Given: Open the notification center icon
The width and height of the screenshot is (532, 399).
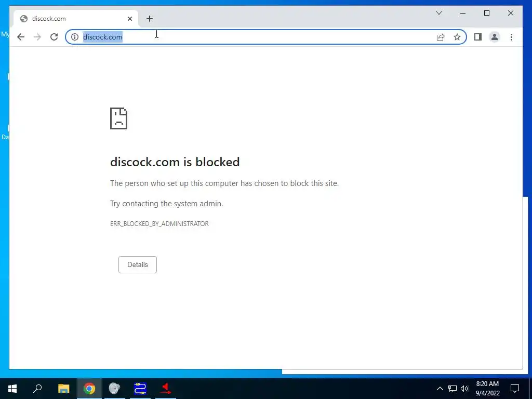Looking at the screenshot, I should click(515, 389).
